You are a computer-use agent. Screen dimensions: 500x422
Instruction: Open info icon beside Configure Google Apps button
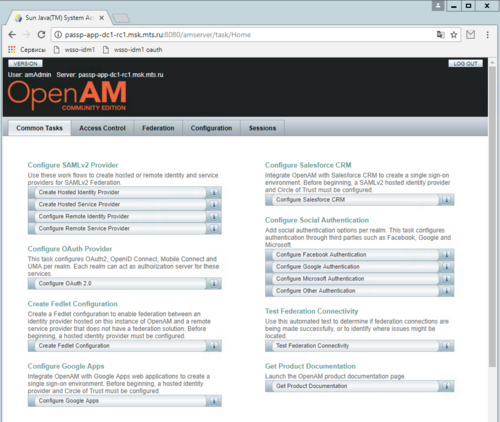[x=214, y=401]
